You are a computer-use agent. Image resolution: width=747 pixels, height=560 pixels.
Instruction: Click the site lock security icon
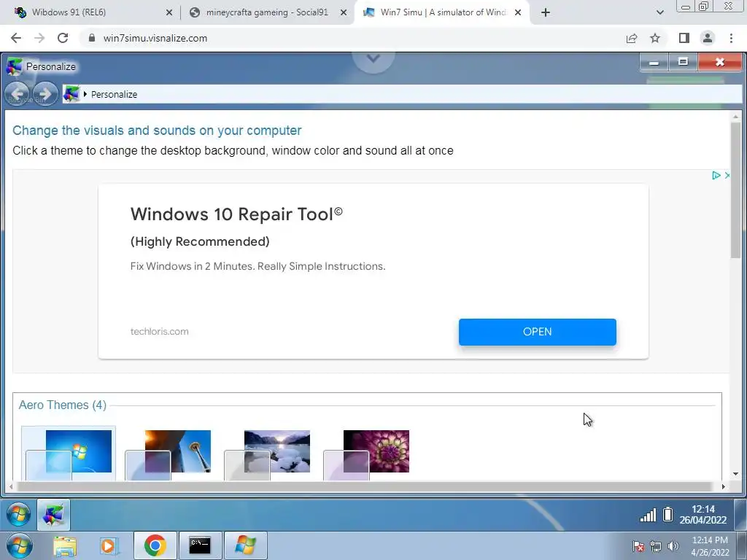coord(92,38)
